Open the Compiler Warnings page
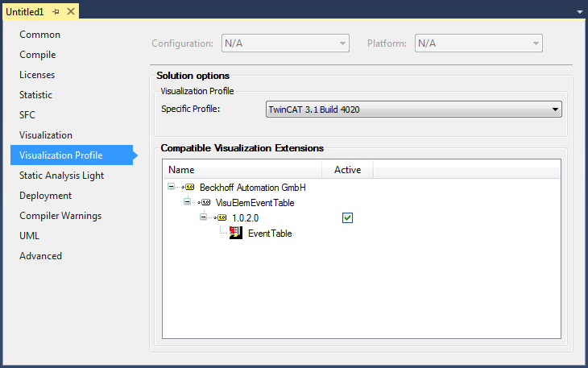Screen dimensions: 588x368 click(x=60, y=216)
